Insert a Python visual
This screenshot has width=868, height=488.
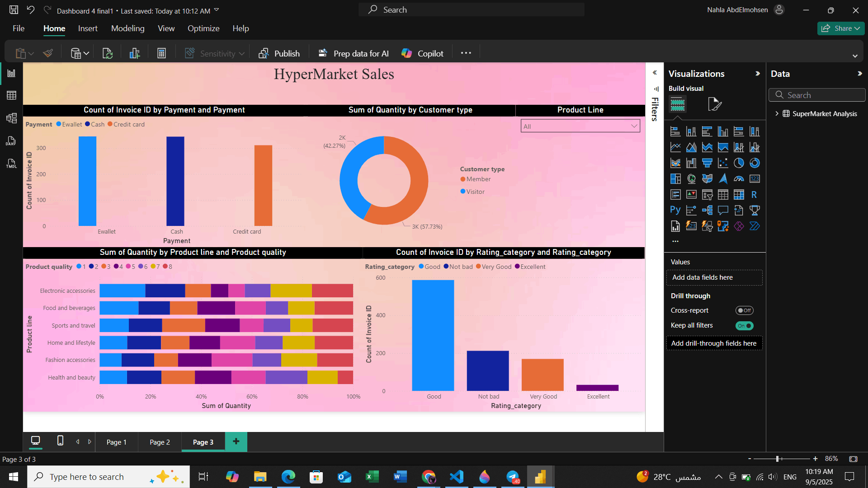(675, 210)
